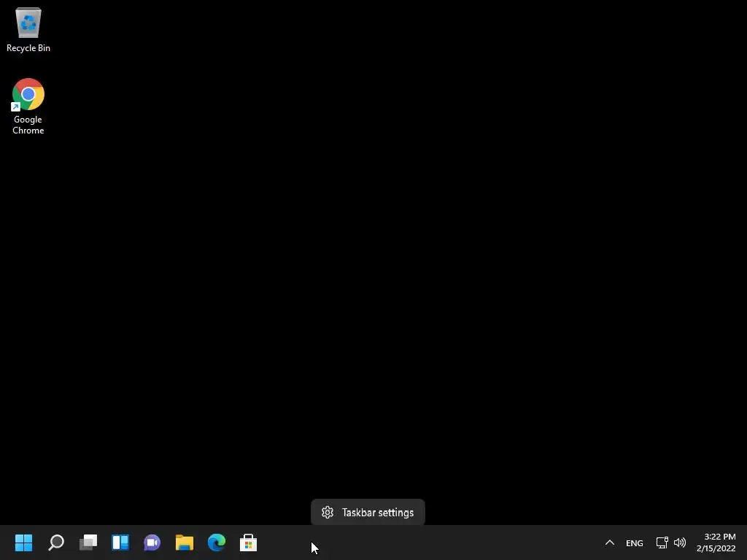Viewport: 747px width, 560px height.
Task: Open the Widgets panel icon
Action: point(120,542)
